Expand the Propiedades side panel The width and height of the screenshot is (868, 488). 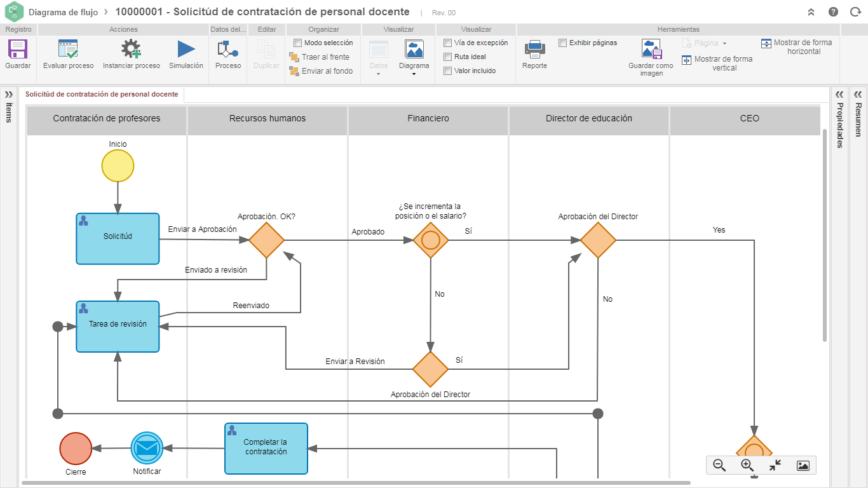click(839, 94)
